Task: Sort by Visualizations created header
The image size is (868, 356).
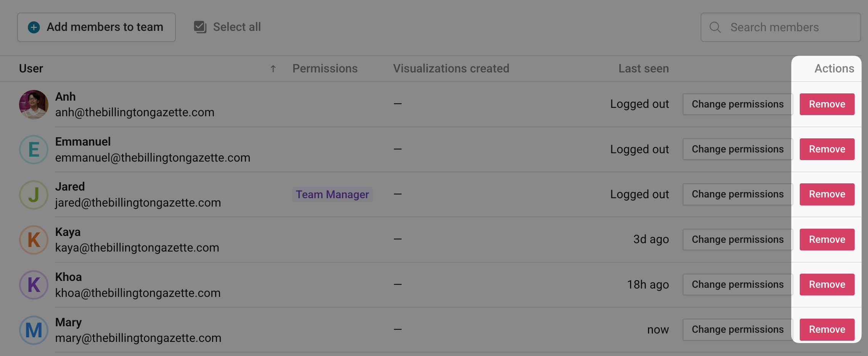Action: [451, 69]
